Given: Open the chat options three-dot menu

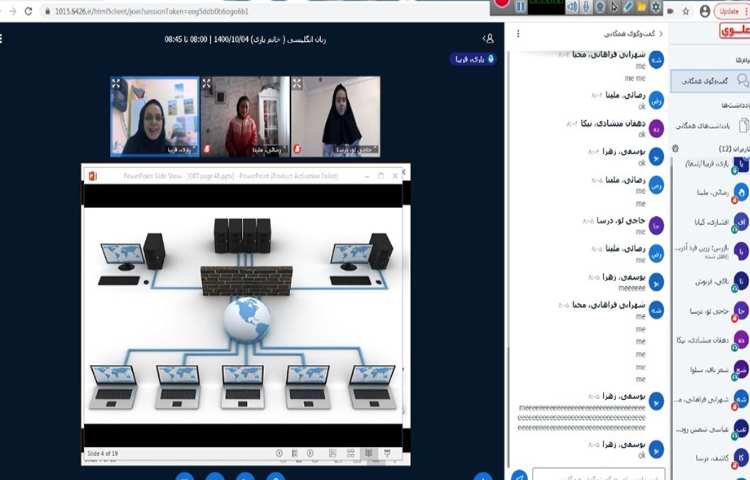Looking at the screenshot, I should (517, 34).
